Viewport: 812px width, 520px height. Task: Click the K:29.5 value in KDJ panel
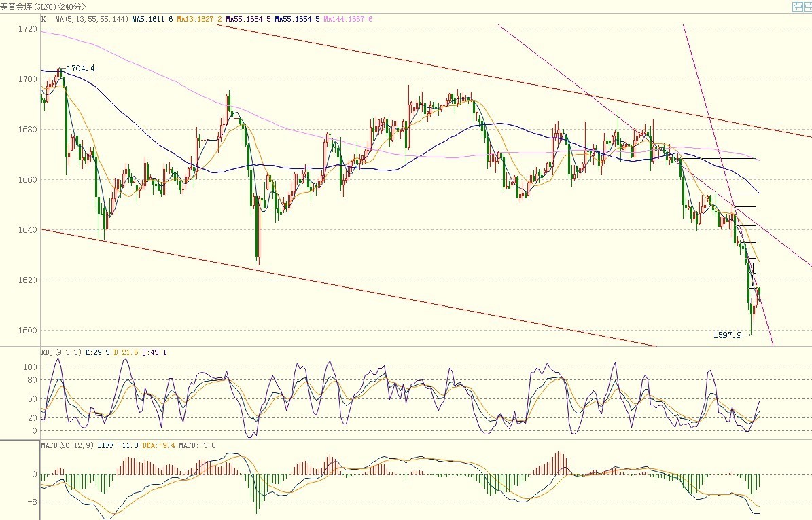[97, 352]
